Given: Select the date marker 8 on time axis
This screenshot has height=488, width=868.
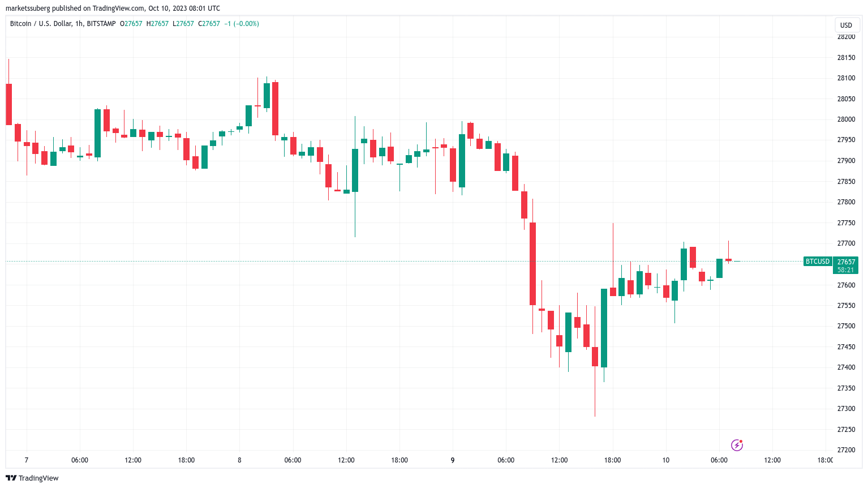Looking at the screenshot, I should coord(239,460).
